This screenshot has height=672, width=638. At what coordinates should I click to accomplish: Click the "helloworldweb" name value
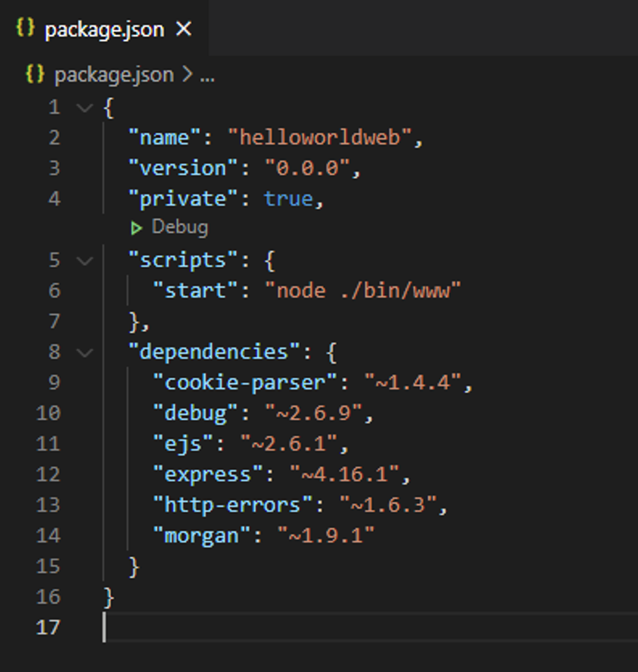(320, 138)
